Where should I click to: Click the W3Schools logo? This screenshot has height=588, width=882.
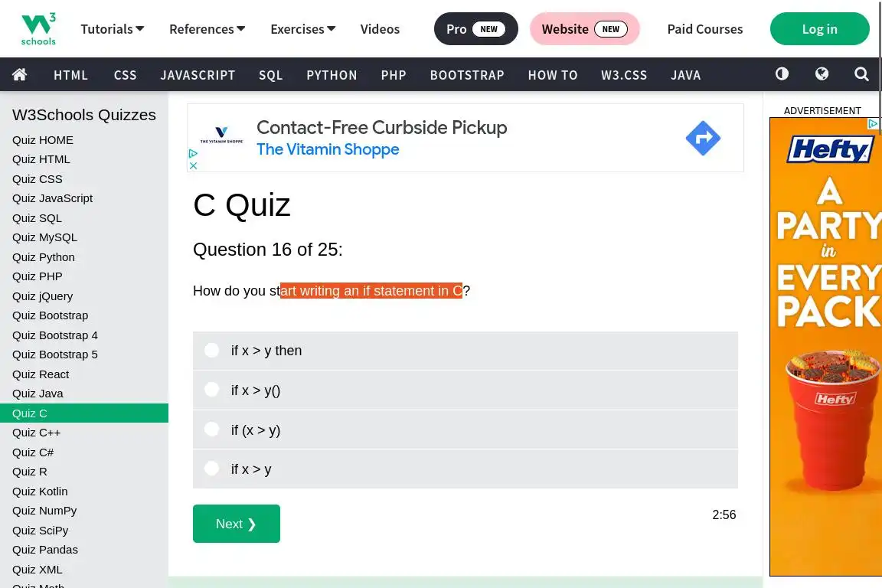pos(38,29)
